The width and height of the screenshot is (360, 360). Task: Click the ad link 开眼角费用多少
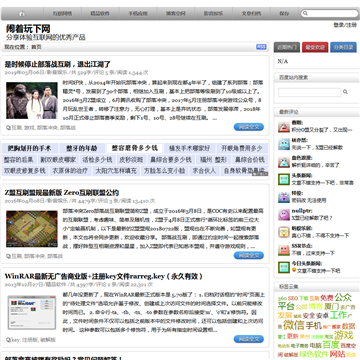tap(242, 148)
